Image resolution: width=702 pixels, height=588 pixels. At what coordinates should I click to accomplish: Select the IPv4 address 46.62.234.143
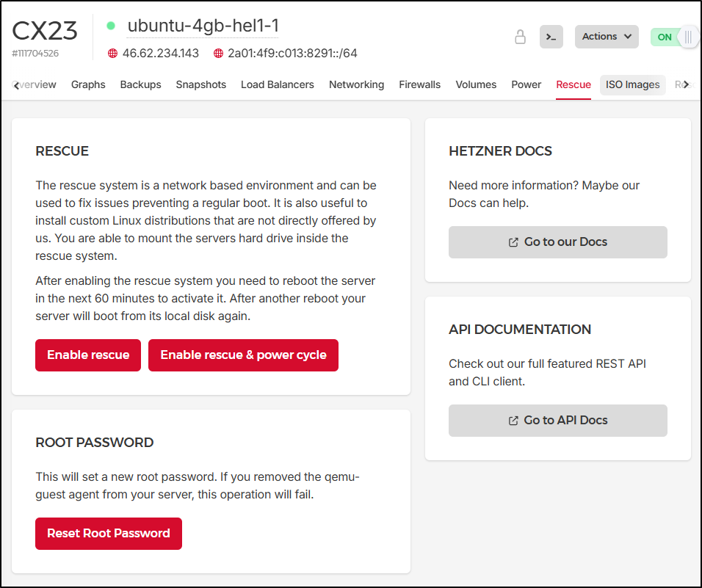click(x=160, y=54)
